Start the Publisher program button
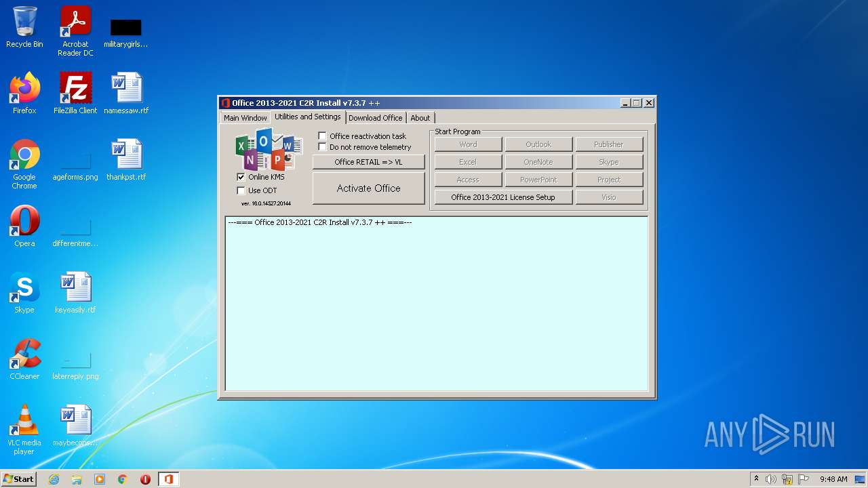The width and height of the screenshot is (868, 488). (x=609, y=144)
